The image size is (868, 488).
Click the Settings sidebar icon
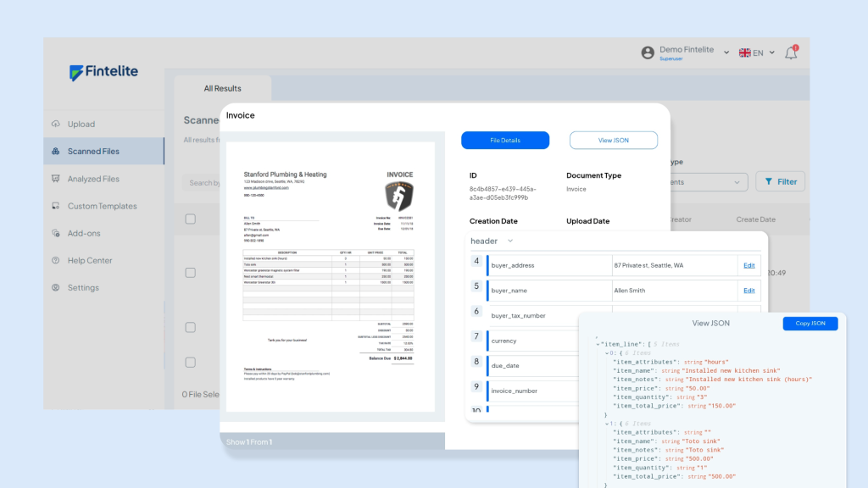click(x=56, y=287)
